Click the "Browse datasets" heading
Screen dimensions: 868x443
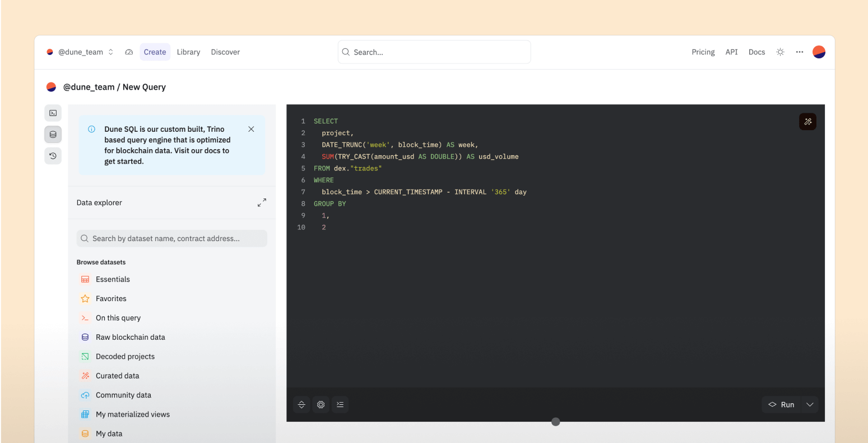101,262
